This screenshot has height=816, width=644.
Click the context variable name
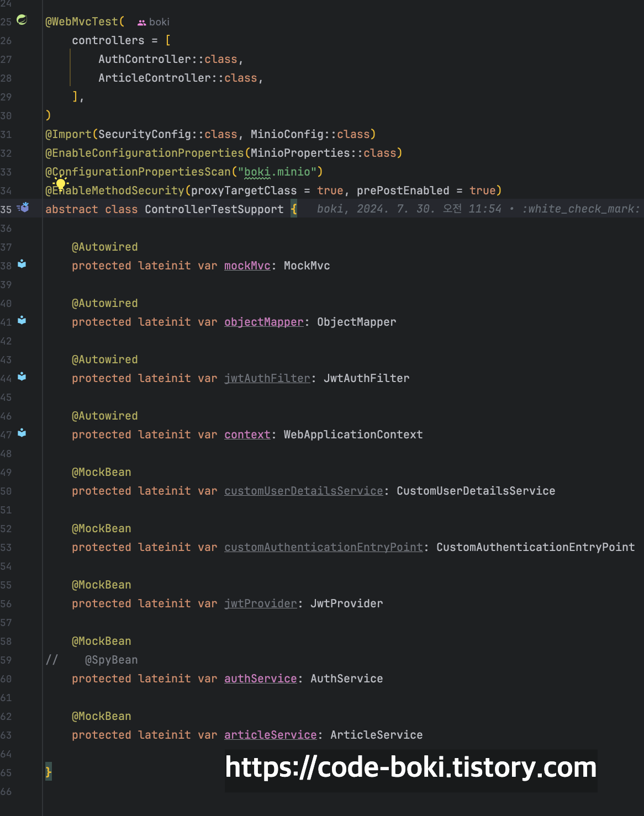pos(247,435)
